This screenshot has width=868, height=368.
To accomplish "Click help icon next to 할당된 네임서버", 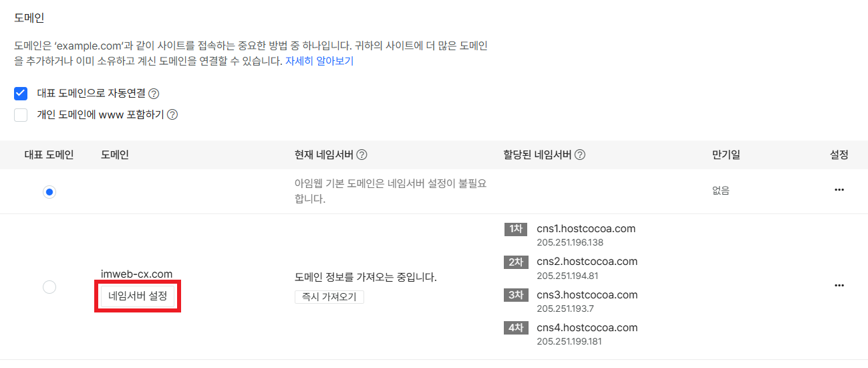I will (580, 155).
